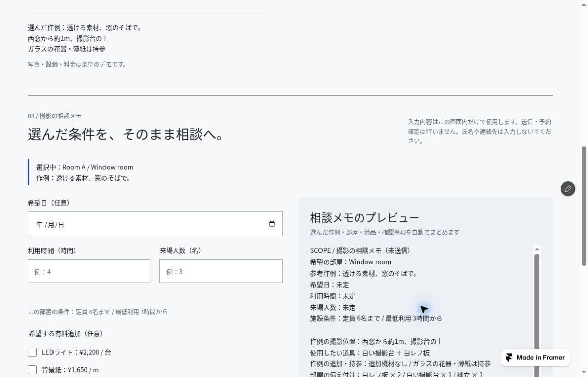Click the top line 選んだ作例：透ける素材、窓のそばで。

[x=84, y=28]
